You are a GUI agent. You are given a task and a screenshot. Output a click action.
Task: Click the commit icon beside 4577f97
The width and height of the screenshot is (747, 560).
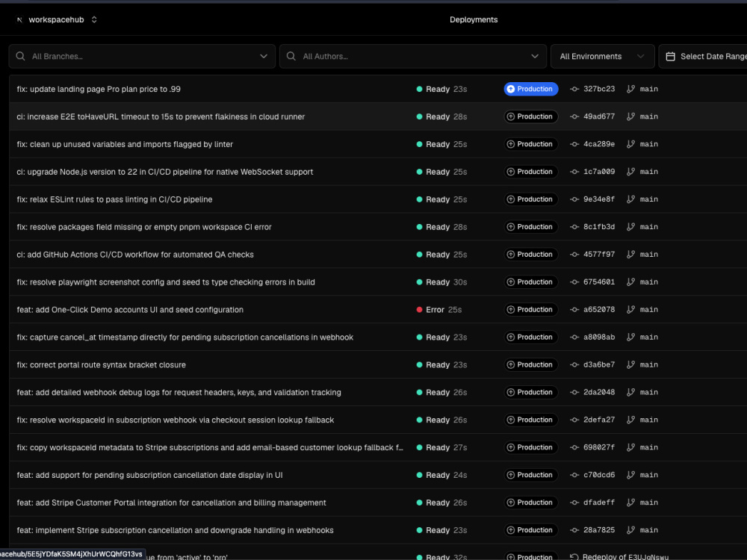[574, 255]
